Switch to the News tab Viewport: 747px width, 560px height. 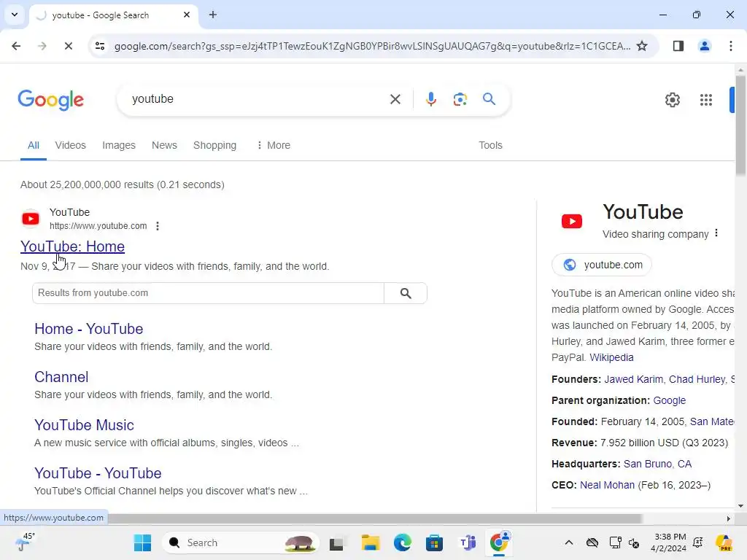coord(164,145)
